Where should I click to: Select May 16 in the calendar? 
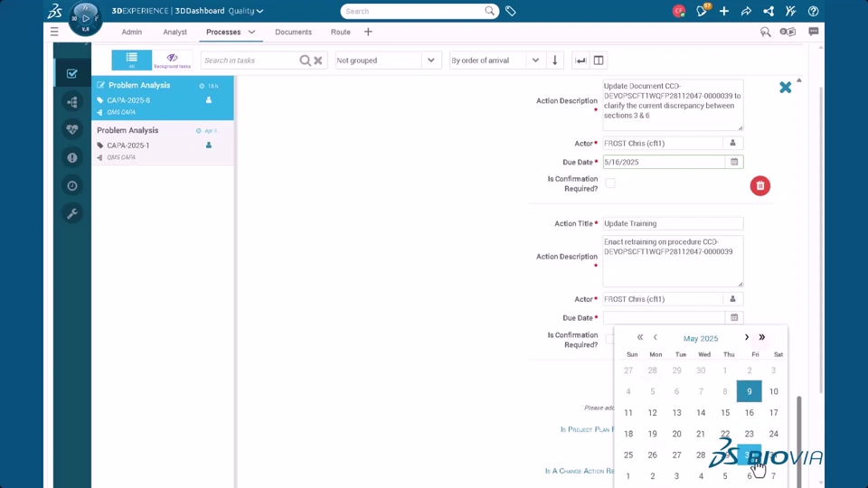click(749, 413)
